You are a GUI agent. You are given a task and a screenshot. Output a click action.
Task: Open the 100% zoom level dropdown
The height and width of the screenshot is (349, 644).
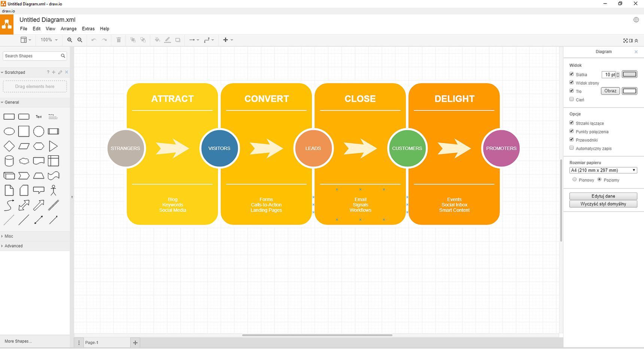point(49,40)
